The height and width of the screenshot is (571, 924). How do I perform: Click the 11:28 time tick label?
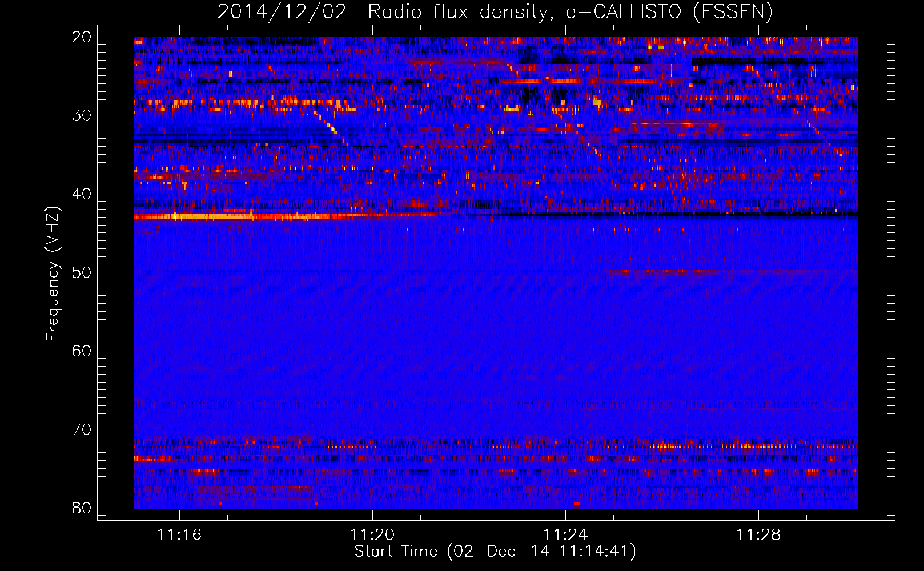758,535
